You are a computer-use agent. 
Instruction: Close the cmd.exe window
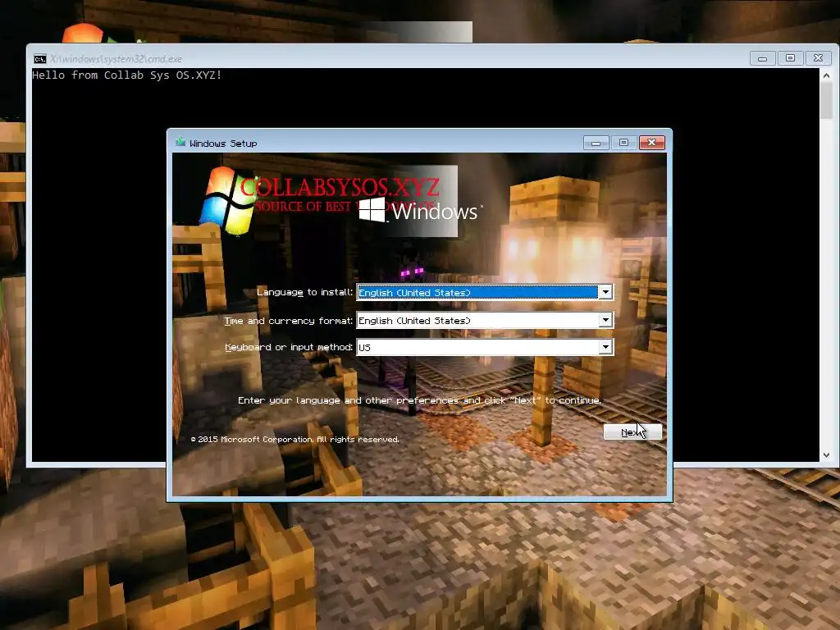click(818, 58)
